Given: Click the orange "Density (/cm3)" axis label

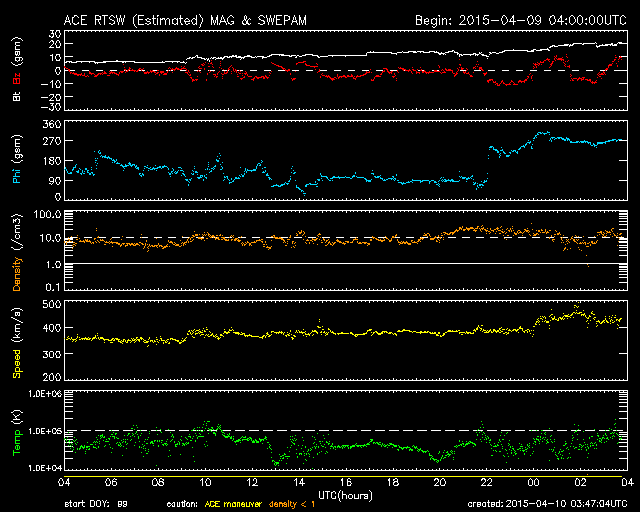Looking at the screenshot, I should 17,252.
